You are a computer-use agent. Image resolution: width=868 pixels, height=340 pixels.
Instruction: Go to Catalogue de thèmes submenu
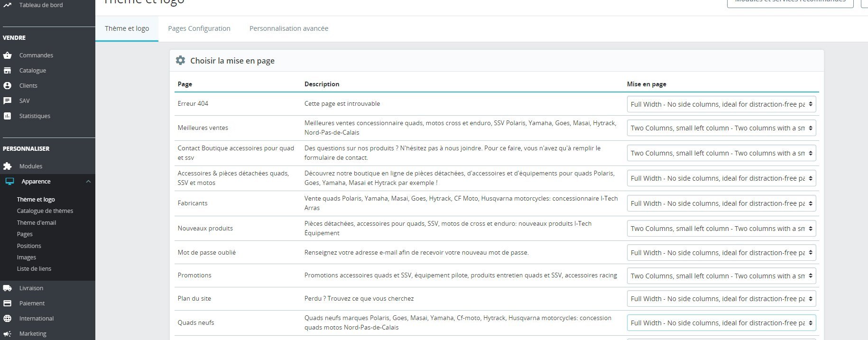coord(45,211)
